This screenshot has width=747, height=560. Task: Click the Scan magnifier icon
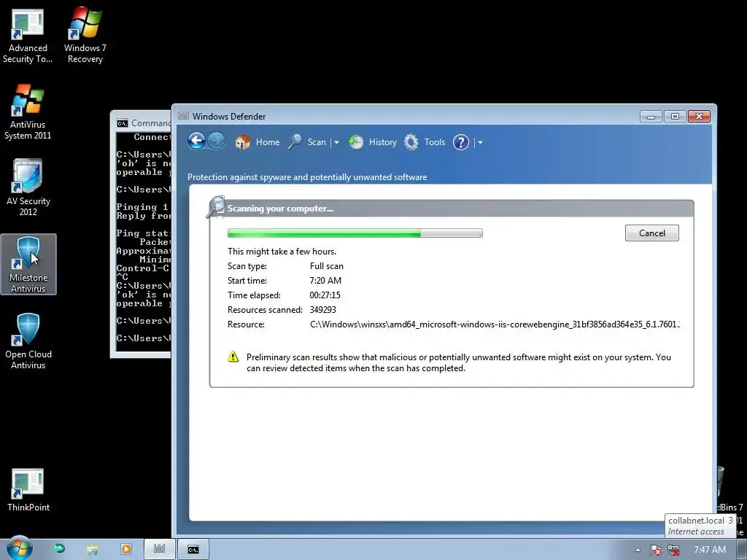point(295,142)
